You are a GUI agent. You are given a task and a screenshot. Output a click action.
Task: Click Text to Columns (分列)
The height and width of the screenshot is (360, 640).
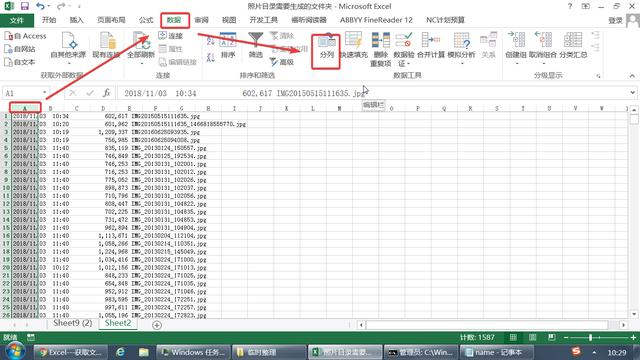pyautogui.click(x=327, y=47)
